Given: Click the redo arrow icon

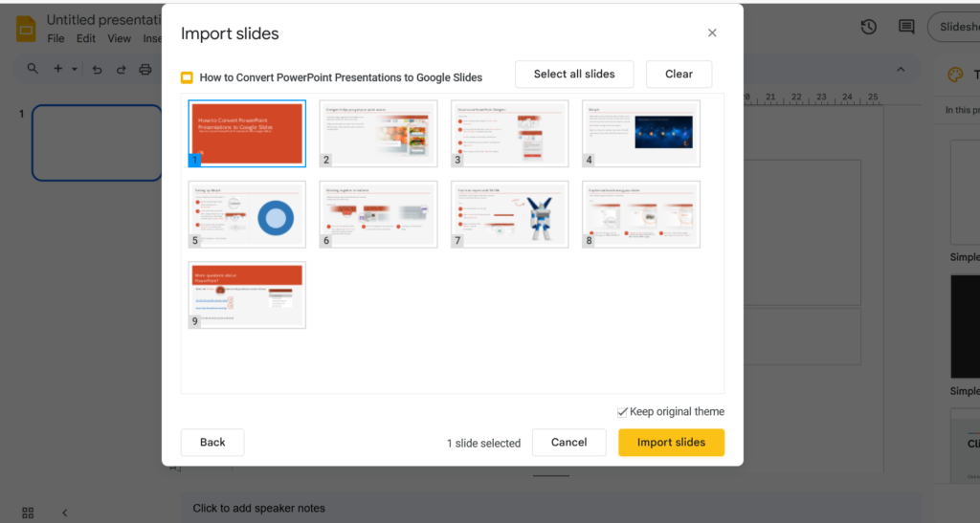Looking at the screenshot, I should click(x=121, y=69).
